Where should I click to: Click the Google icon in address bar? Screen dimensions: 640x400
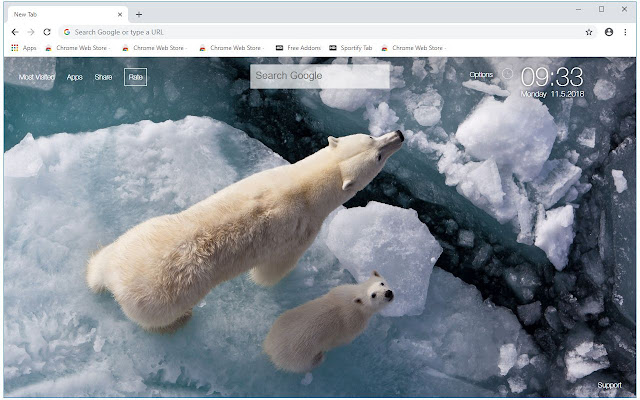pos(67,32)
